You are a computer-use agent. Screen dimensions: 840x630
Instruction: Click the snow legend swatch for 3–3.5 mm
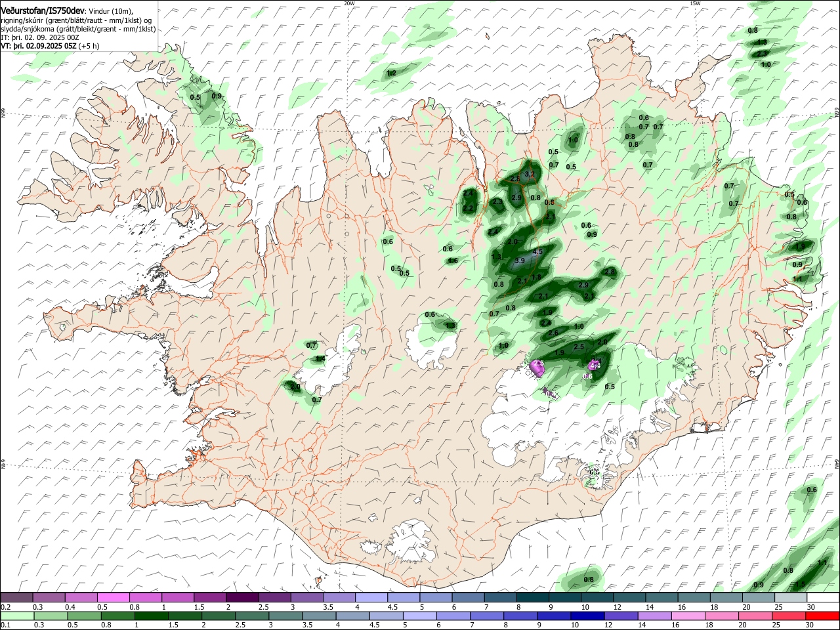306,598
